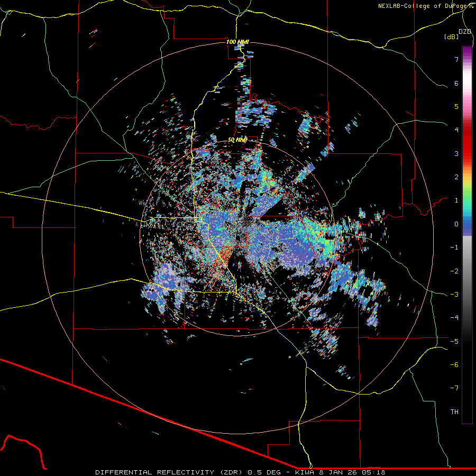Click the 3 value on the color scale
This screenshot has width=476, height=476.
pyautogui.click(x=456, y=153)
